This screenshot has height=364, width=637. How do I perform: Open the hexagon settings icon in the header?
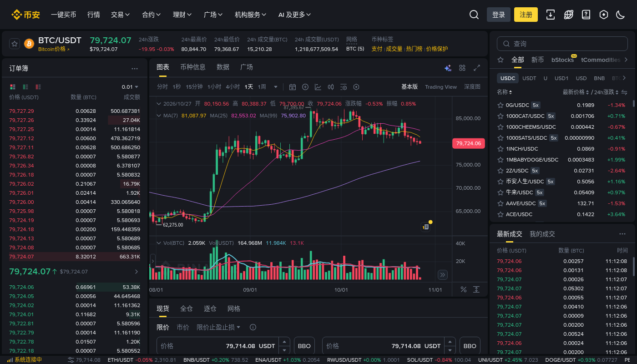tap(604, 15)
